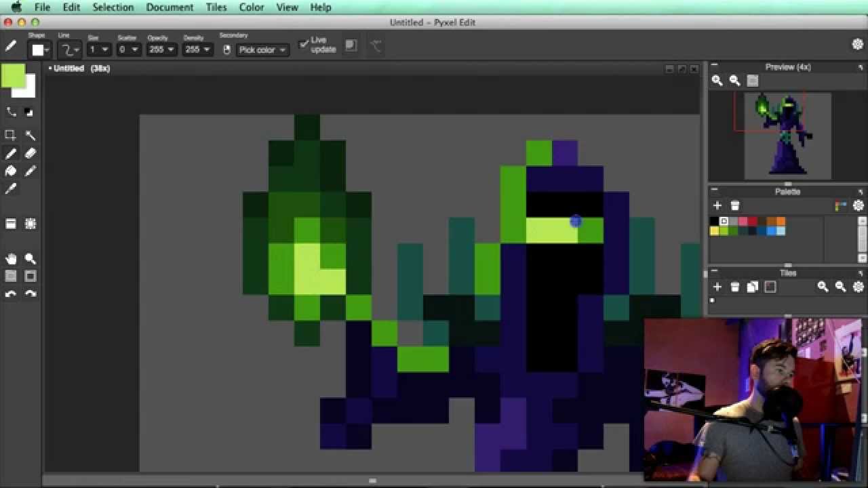Select the Zoom magnifier tool in toolbox
The width and height of the screenshot is (868, 488).
pos(31,259)
